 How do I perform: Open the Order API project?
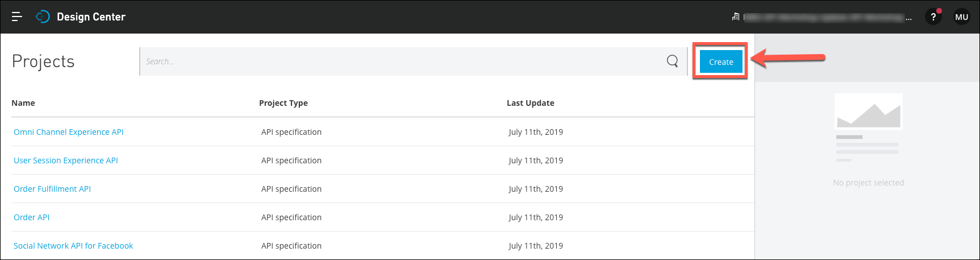[x=32, y=217]
